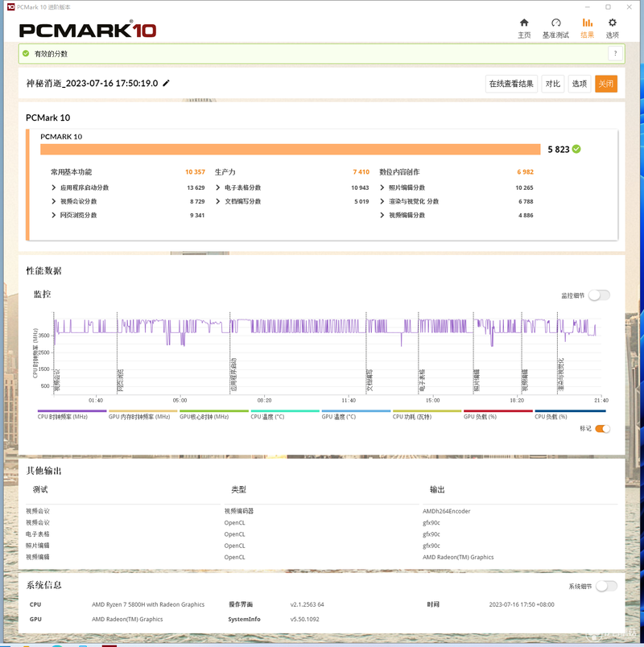Screen dimensions: 644x647
Task: Select CPU 功耗 (瓦特) legend swatch
Action: 427,411
